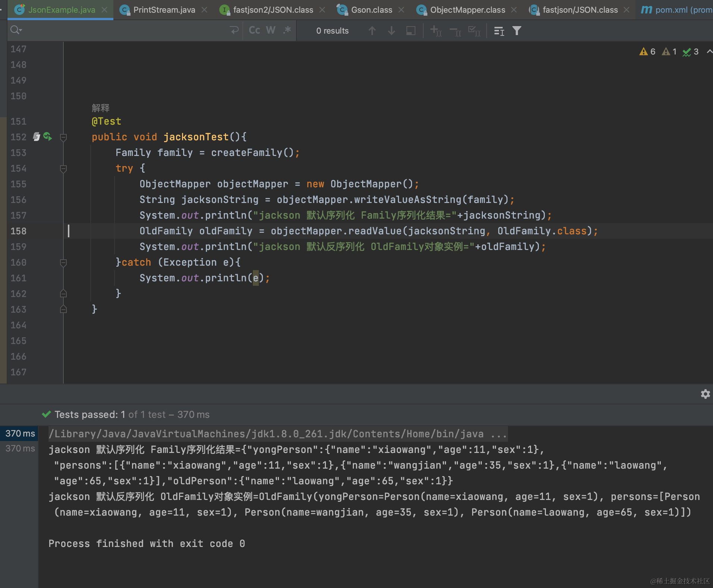Click the weak warning indicator showing 1
713x588 pixels.
(x=669, y=51)
